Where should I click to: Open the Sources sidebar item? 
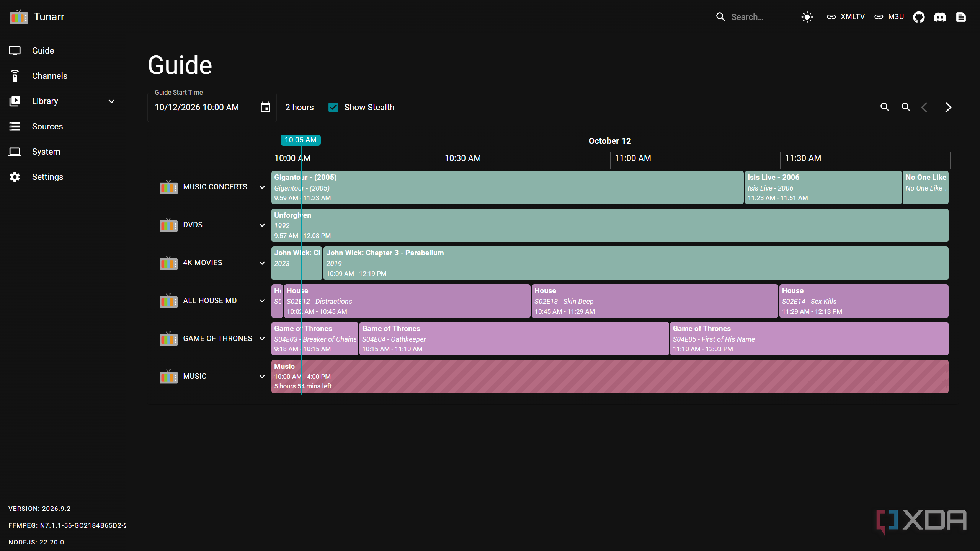point(63,126)
